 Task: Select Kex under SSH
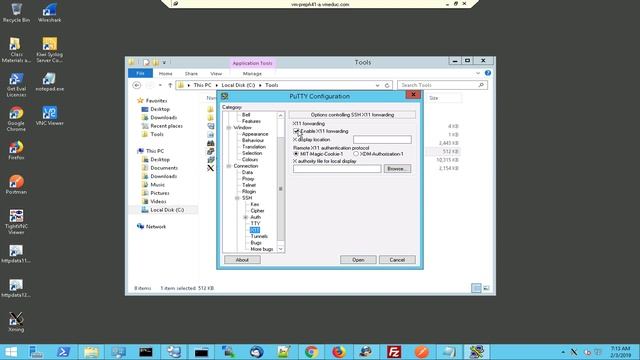pyautogui.click(x=255, y=204)
